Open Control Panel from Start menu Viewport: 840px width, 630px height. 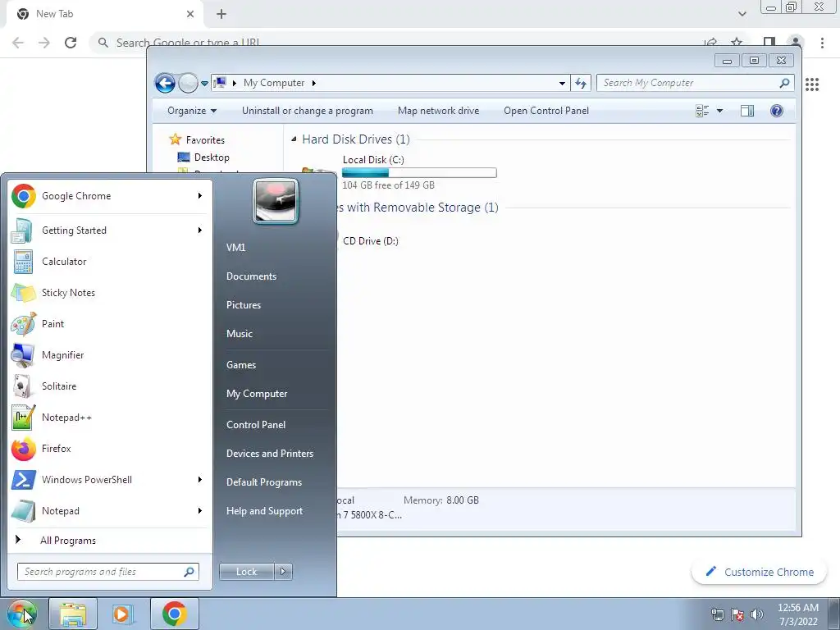[274, 425]
